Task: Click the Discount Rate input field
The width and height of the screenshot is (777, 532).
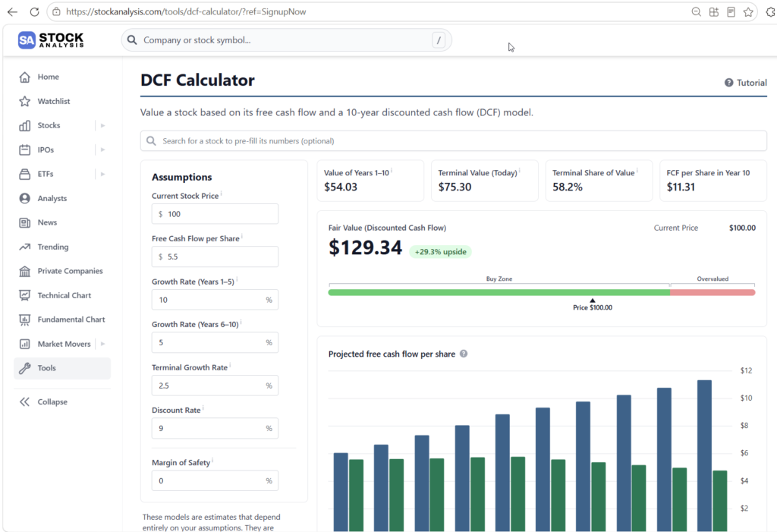Action: tap(215, 428)
